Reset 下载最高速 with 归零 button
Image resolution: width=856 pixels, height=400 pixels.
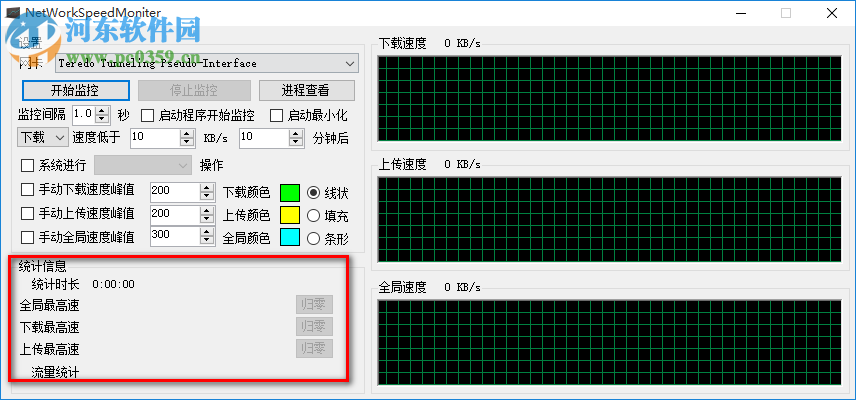[314, 327]
